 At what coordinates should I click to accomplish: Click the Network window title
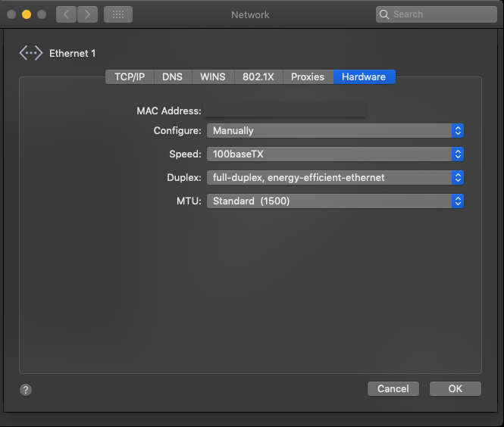tap(250, 15)
